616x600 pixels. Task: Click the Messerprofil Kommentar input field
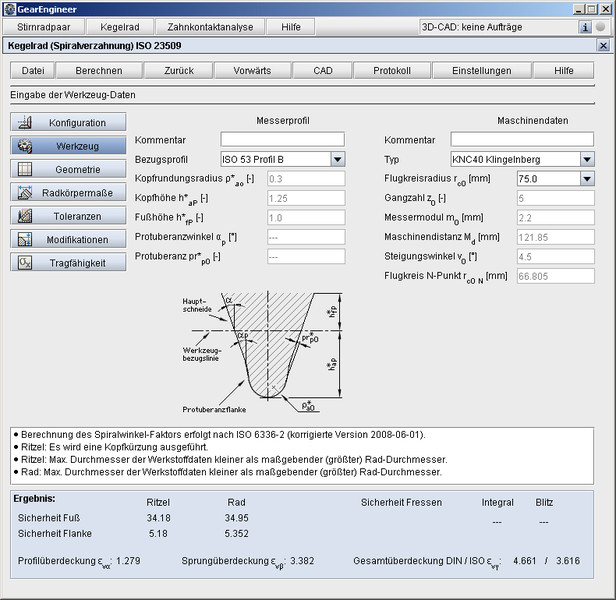[282, 139]
